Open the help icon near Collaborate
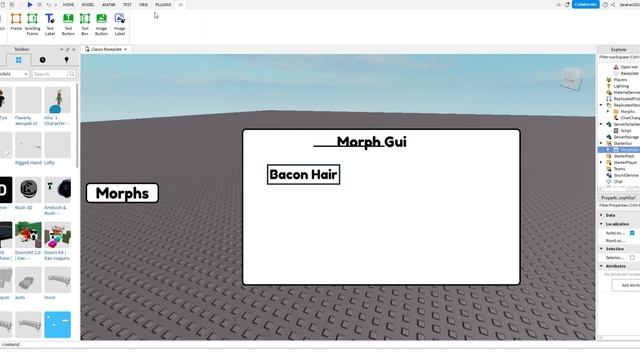 (605, 4)
